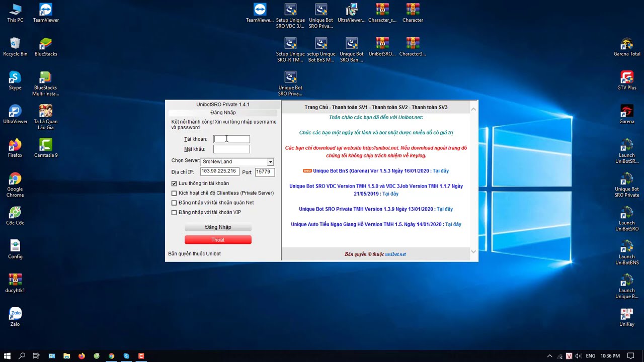The height and width of the screenshot is (362, 644).
Task: Check Đăng nhập với tài khoản VIP
Action: 174,212
